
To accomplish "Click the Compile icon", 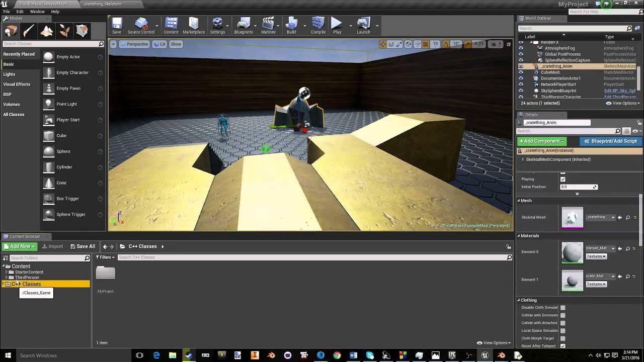I will point(318,25).
